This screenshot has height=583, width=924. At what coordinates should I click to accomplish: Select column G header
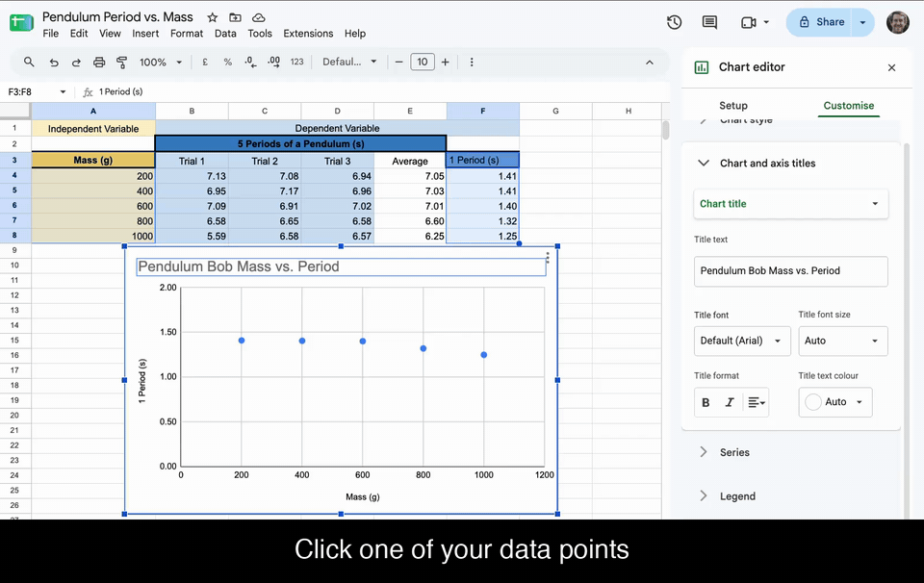click(555, 111)
